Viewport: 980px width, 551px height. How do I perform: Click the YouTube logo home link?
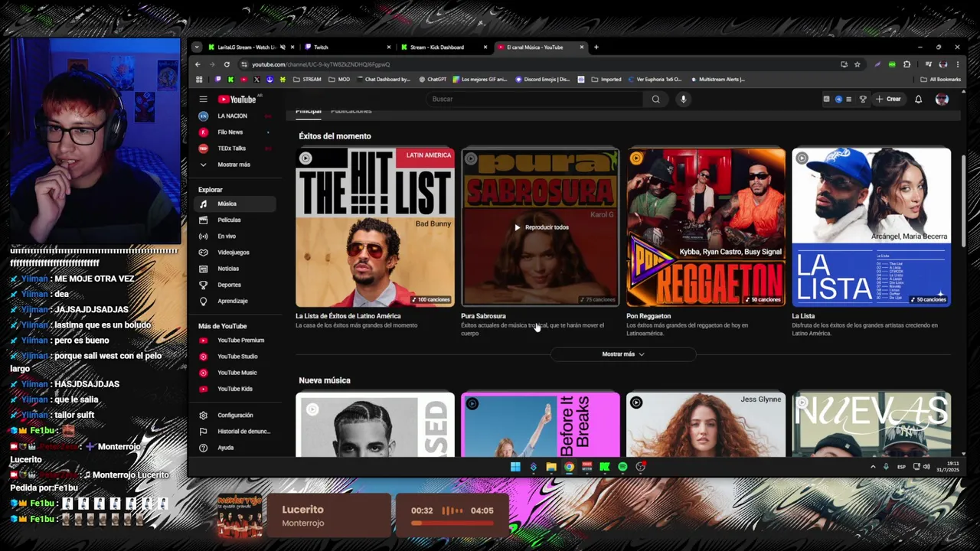[237, 99]
